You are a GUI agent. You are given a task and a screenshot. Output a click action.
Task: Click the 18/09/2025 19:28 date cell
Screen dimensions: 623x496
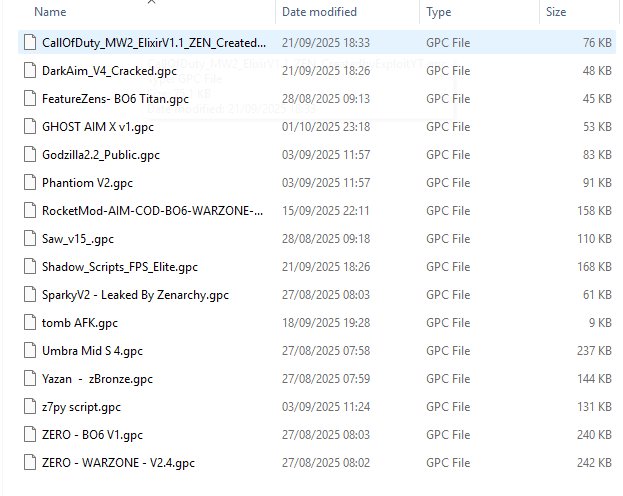[326, 323]
